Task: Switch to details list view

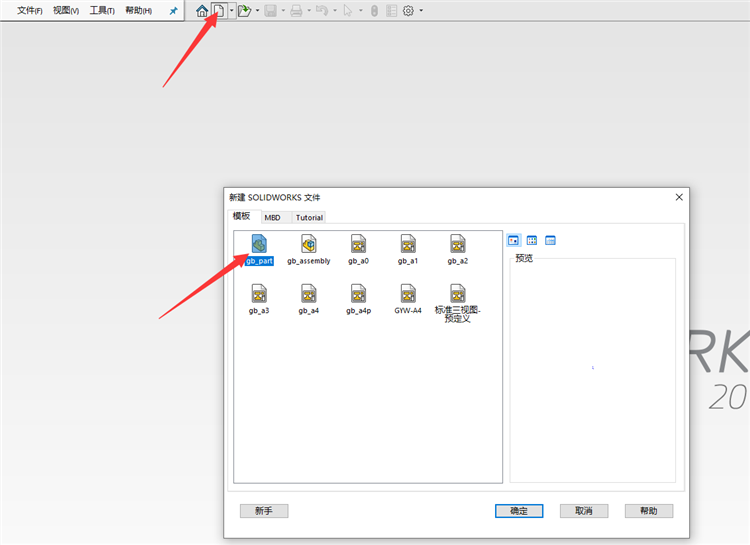Action: [x=550, y=240]
